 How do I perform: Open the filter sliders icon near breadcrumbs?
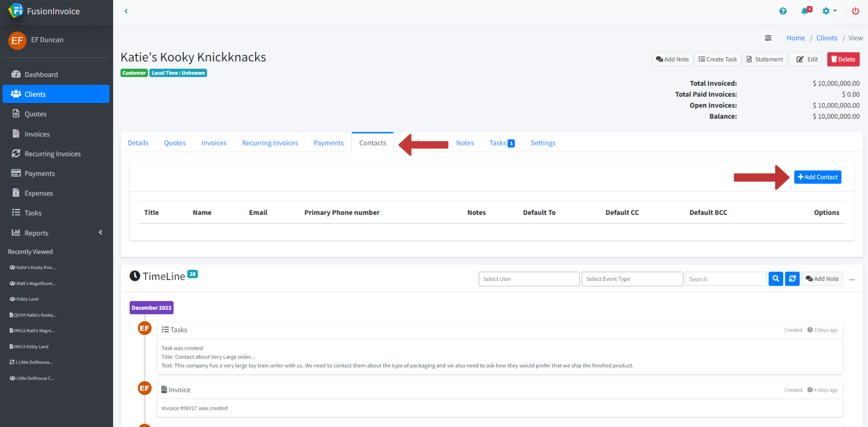[x=768, y=38]
